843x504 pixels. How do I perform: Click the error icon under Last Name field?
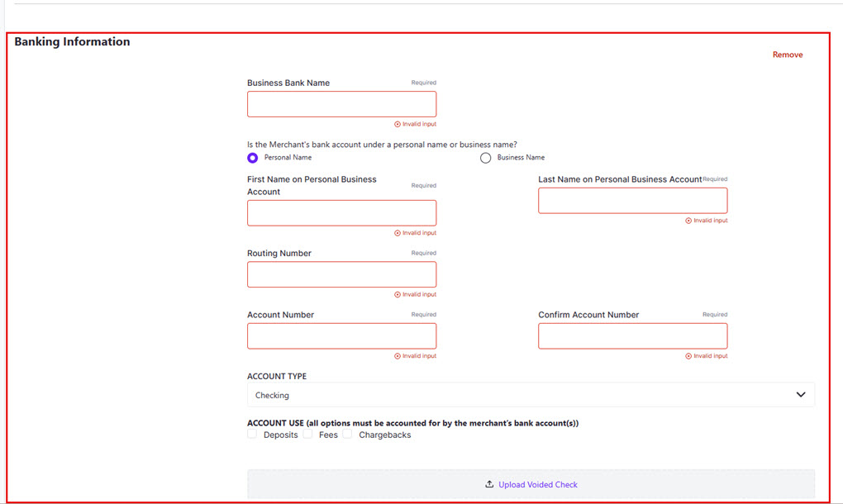[688, 221]
